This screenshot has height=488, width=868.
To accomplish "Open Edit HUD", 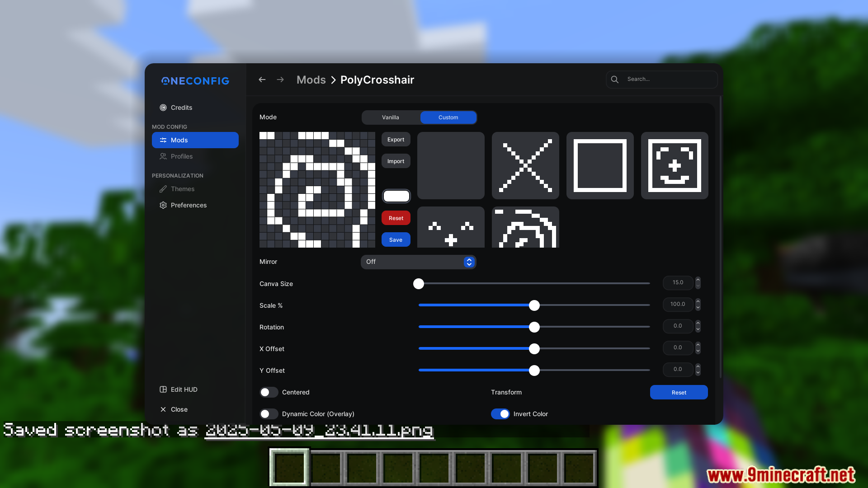I will (195, 389).
